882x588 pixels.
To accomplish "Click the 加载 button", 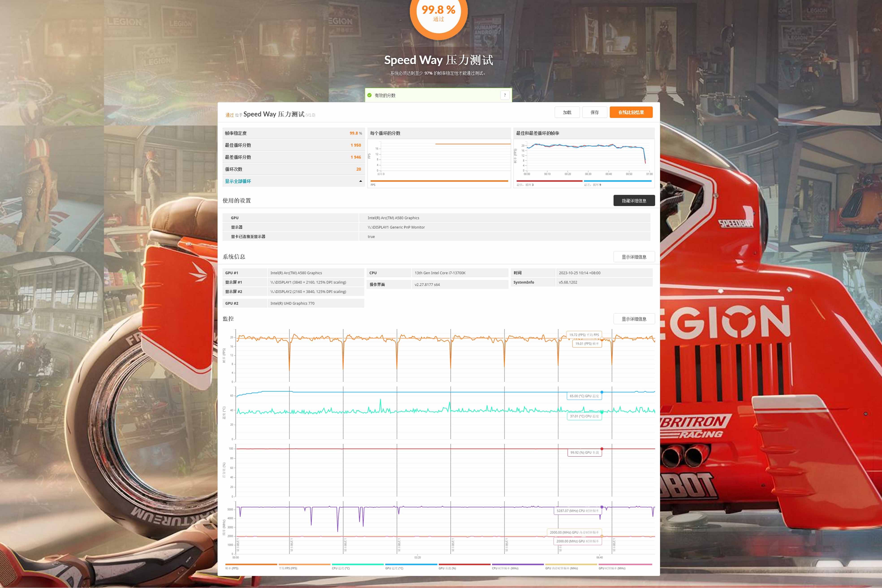I will (x=567, y=112).
